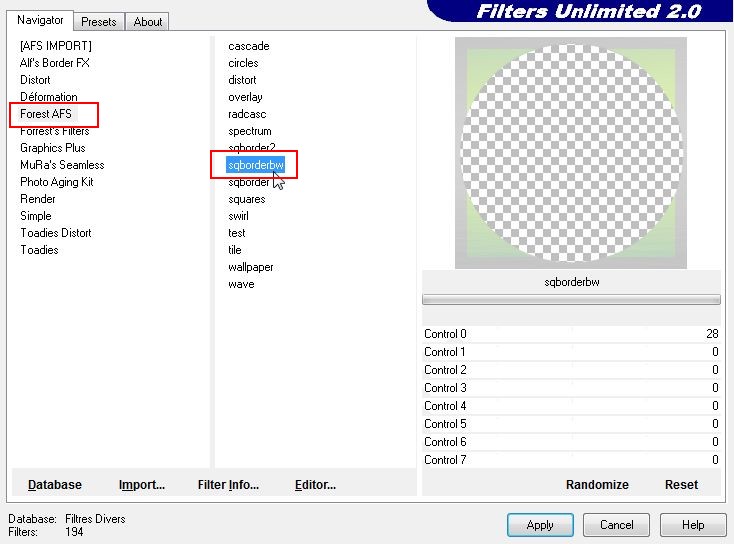Viewport: 734px width, 544px height.
Task: Choose the wallpaper filter
Action: (250, 267)
